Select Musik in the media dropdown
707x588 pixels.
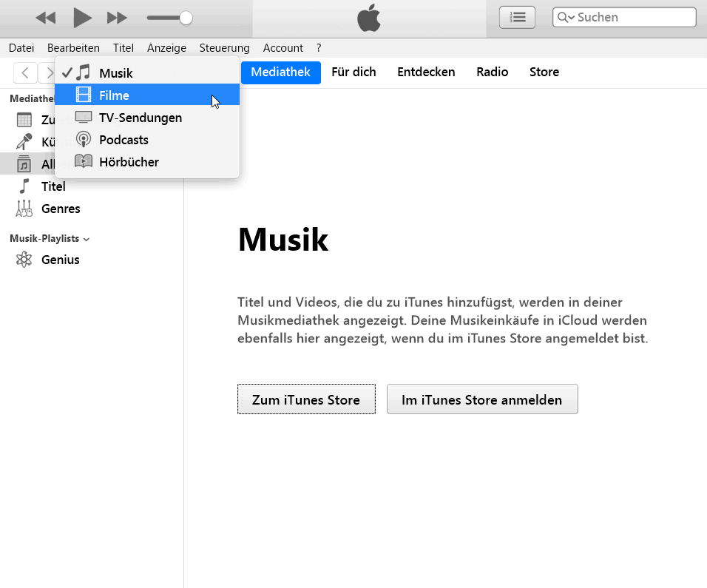[147, 72]
